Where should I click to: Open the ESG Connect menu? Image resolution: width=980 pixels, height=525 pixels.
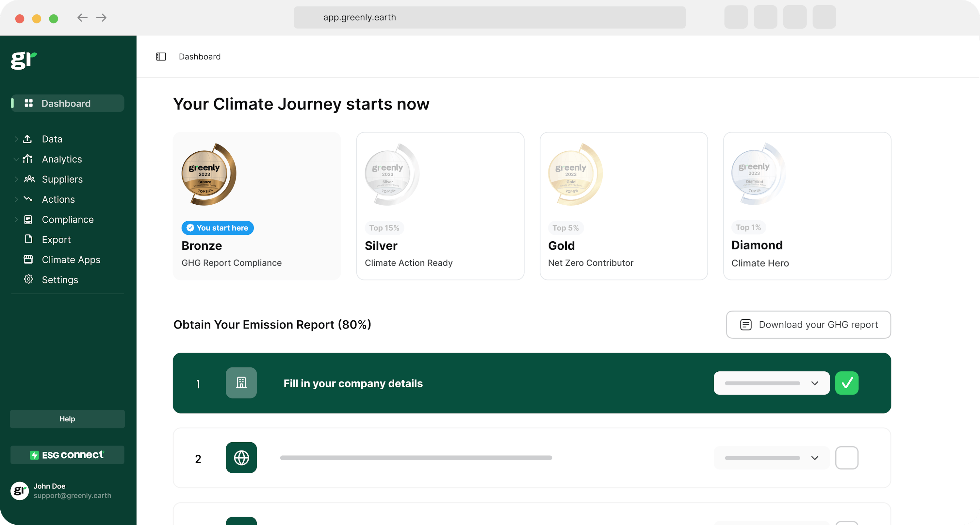67,454
